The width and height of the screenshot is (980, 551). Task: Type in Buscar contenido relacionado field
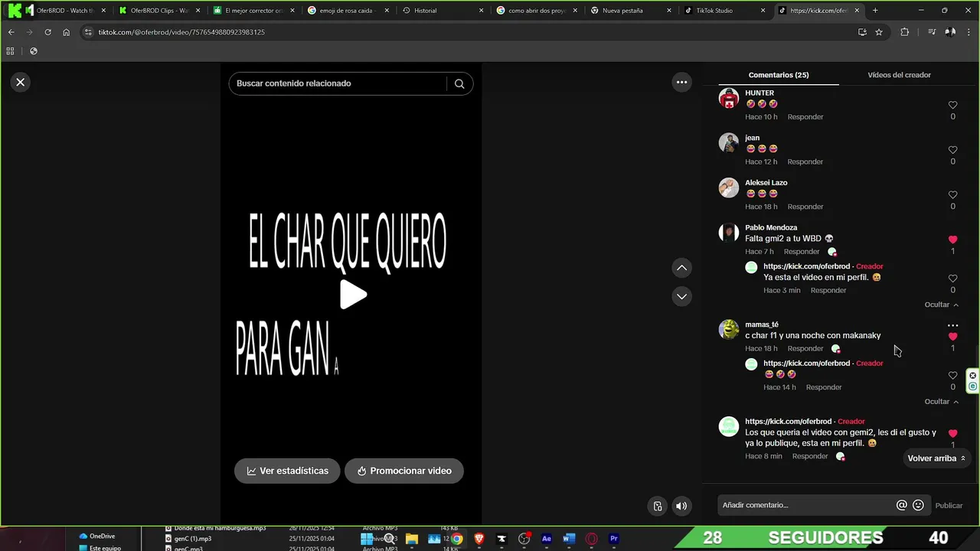click(x=337, y=83)
